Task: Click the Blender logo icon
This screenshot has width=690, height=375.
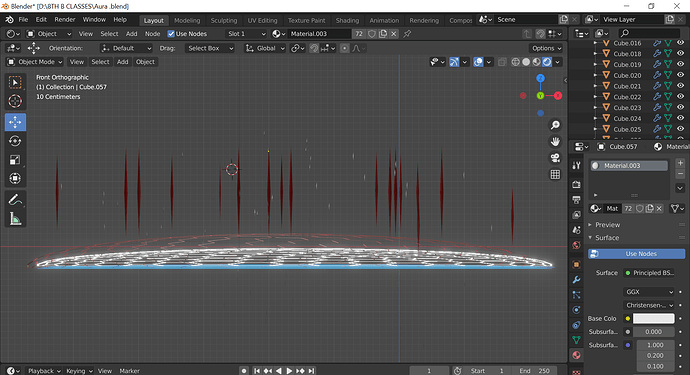Action: click(9, 20)
